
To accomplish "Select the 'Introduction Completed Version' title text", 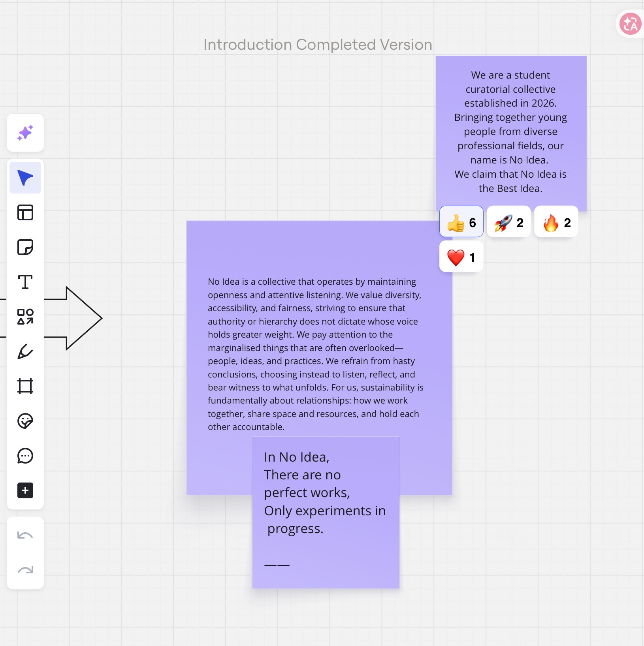I will point(318,45).
